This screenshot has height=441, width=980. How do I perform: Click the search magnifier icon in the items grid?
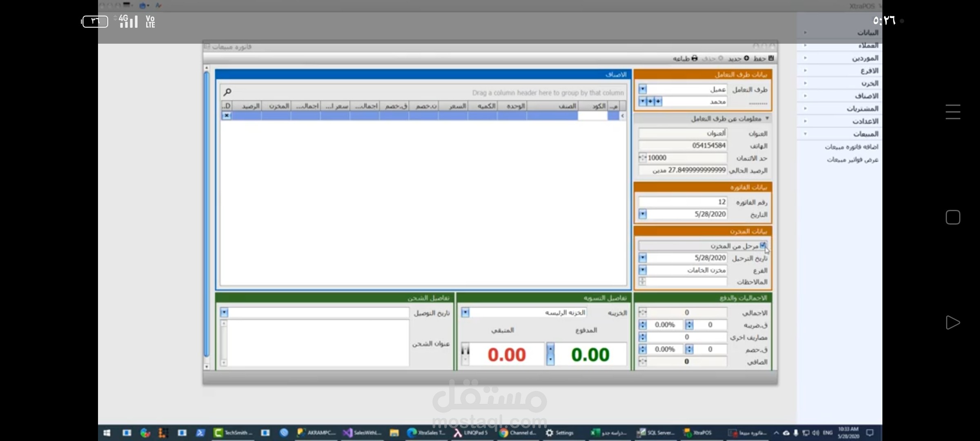click(227, 92)
